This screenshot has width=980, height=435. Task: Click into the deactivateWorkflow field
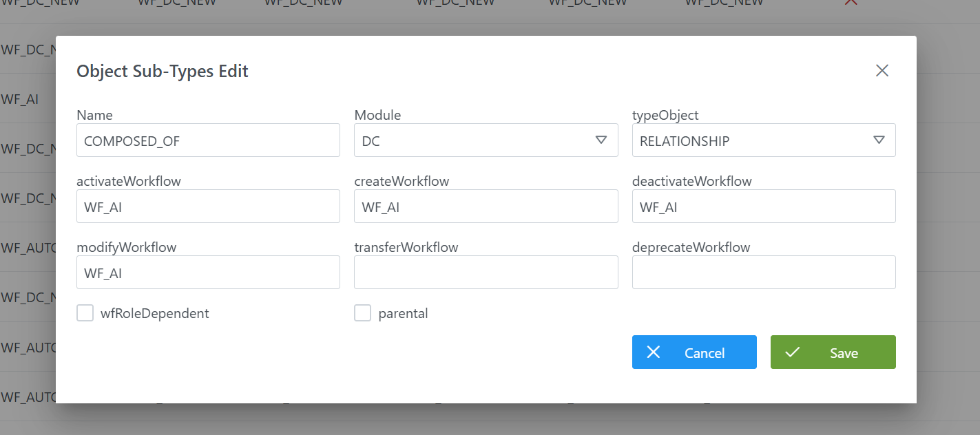pos(763,206)
